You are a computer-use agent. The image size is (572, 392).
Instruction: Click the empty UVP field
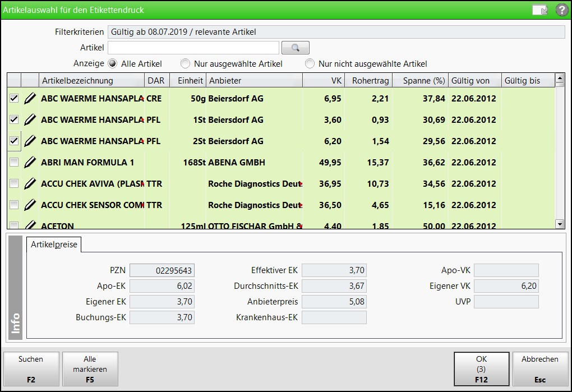(x=506, y=302)
